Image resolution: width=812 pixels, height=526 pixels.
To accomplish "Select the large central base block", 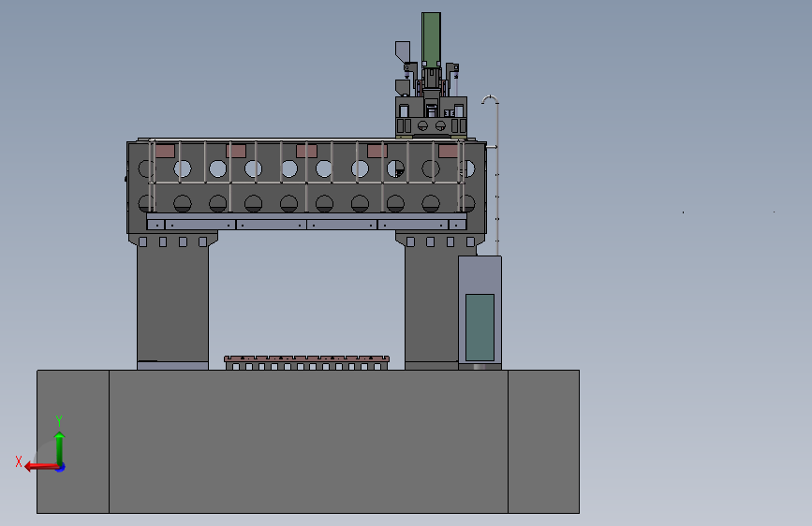I will pos(308,442).
